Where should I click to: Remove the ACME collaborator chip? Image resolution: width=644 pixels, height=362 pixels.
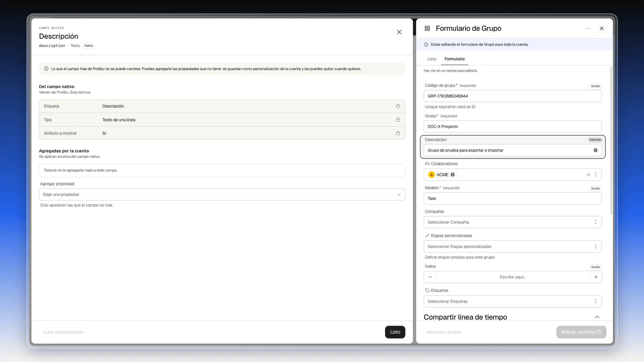pos(452,175)
